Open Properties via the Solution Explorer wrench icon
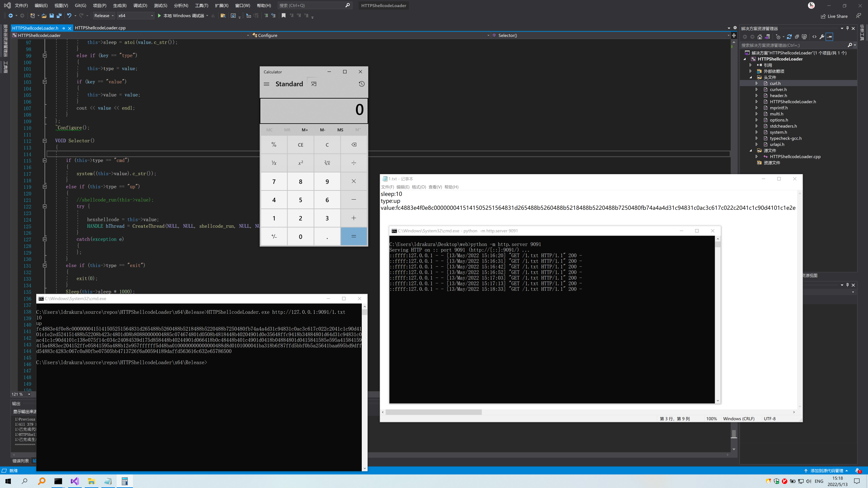 click(822, 37)
